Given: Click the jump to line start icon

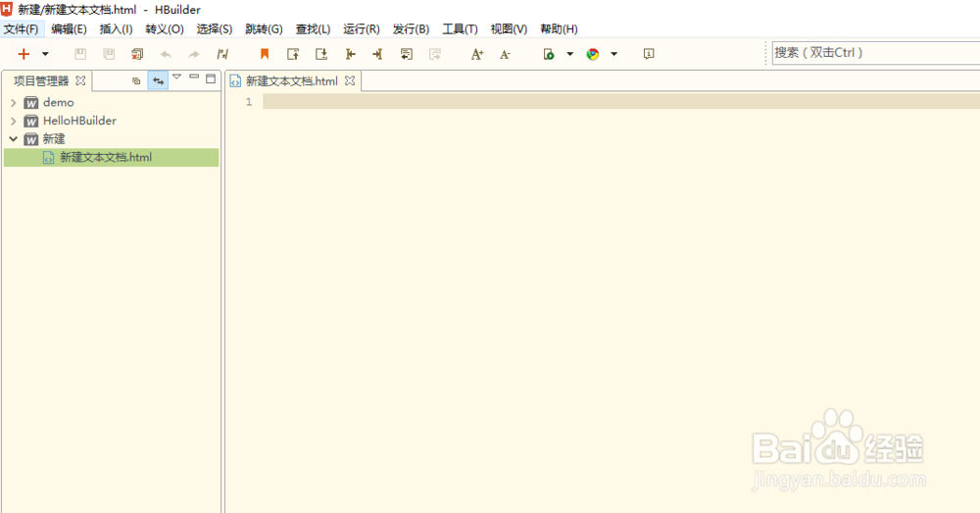Looking at the screenshot, I should (350, 54).
